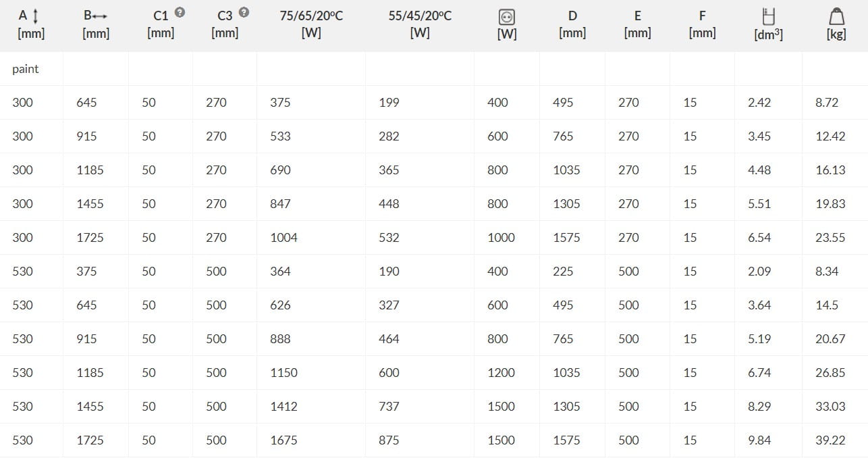868x458 pixels.
Task: Click the 39.22 kg weight value
Action: coord(830,440)
